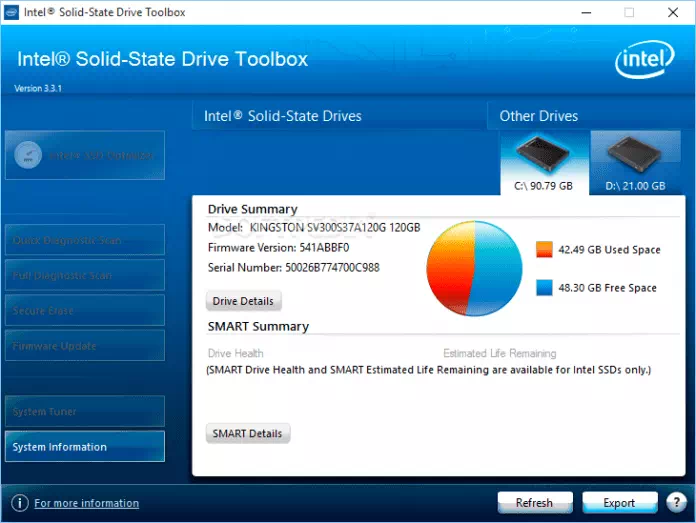Select the D:\ 21.00 GB drive
The height and width of the screenshot is (523, 696).
[x=635, y=163]
